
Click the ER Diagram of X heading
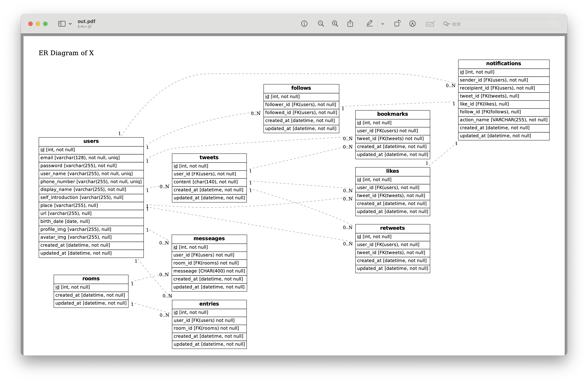point(66,53)
